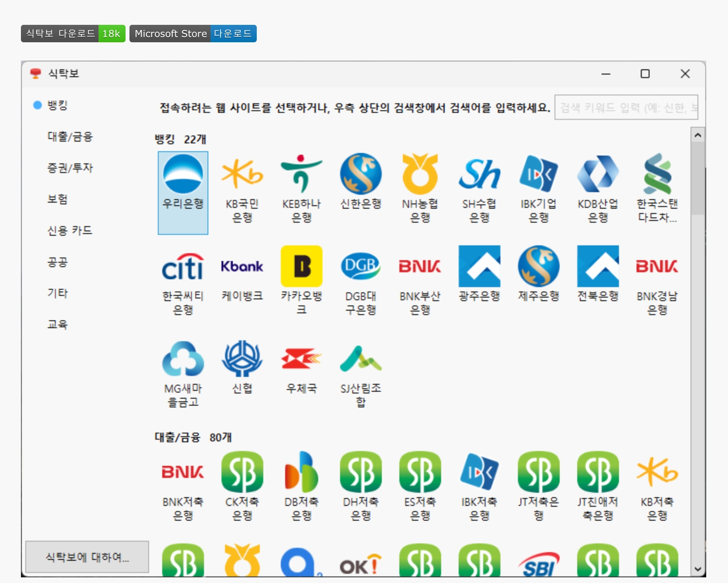Click the scrollbar down arrow
Image resolution: width=728 pixels, height=583 pixels.
(x=698, y=569)
